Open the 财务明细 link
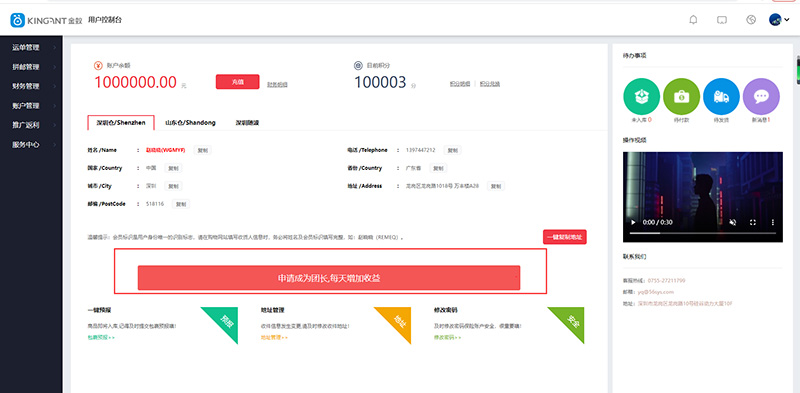 (x=277, y=84)
